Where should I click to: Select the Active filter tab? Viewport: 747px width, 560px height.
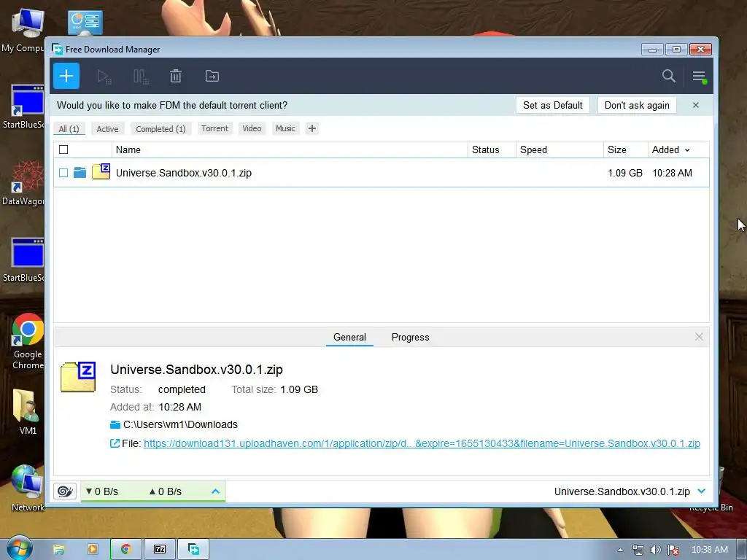tap(108, 128)
